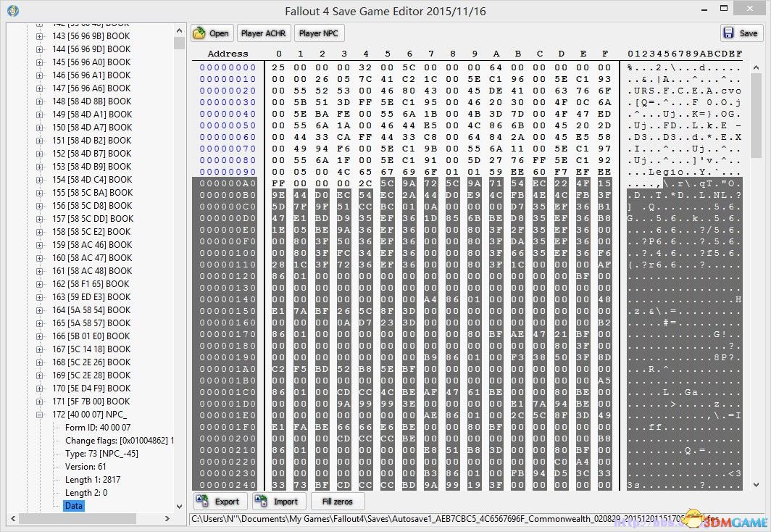
Task: Collapse tree node 172 [40 00 07] NPC_
Action: [x=39, y=415]
